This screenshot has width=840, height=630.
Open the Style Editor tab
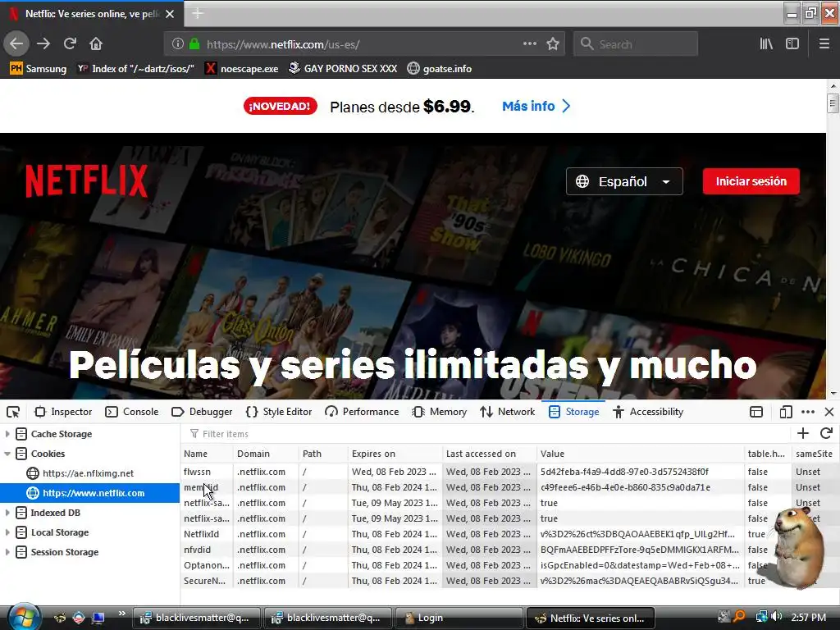point(279,412)
